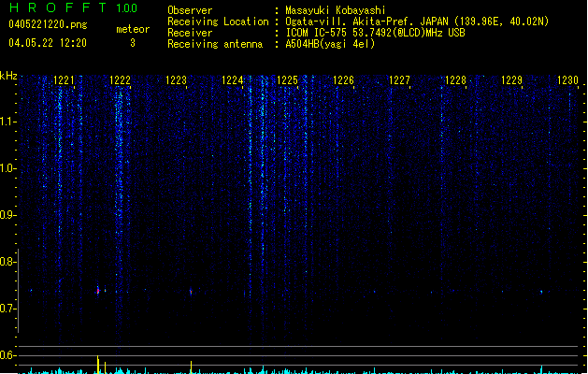Click the tallest yellow power spike at bottom

point(98,365)
